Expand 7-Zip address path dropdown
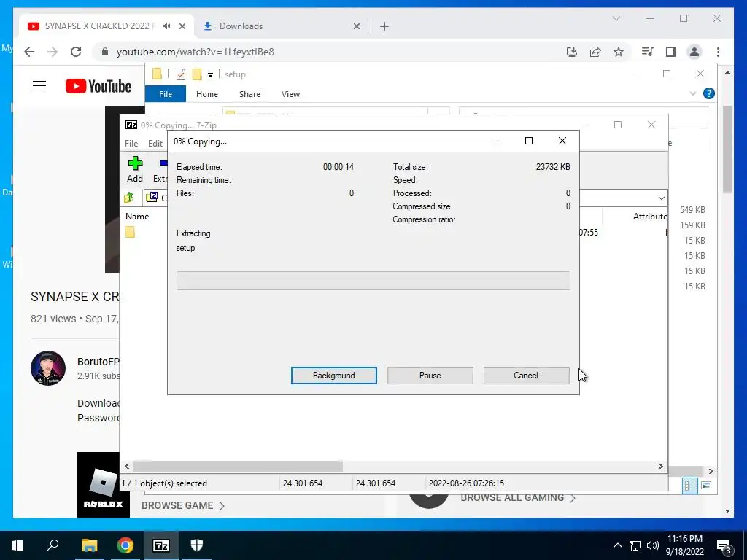Screen dimensions: 747x560 pyautogui.click(x=661, y=198)
